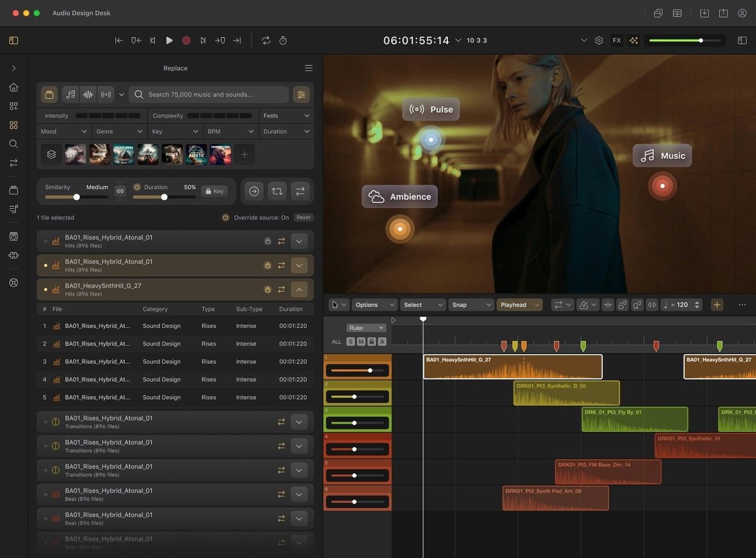The width and height of the screenshot is (756, 558).
Task: Open the Mood dropdown
Action: pos(64,132)
